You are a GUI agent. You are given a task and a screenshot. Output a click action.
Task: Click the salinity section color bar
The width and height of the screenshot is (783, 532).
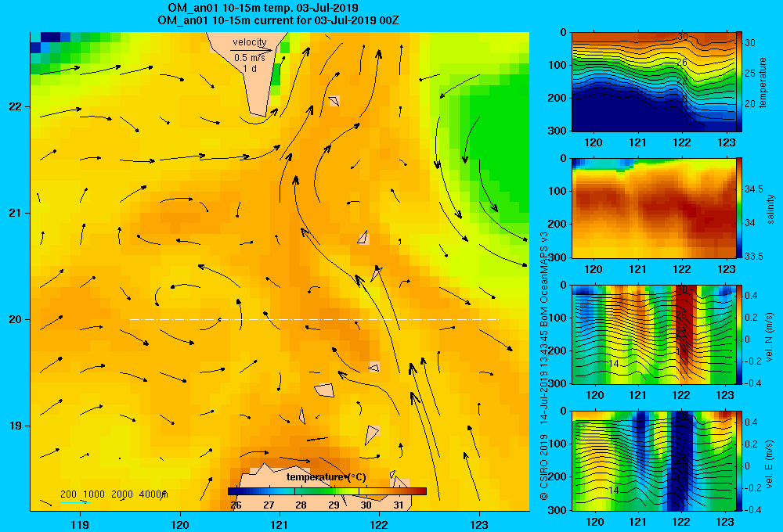(739, 208)
